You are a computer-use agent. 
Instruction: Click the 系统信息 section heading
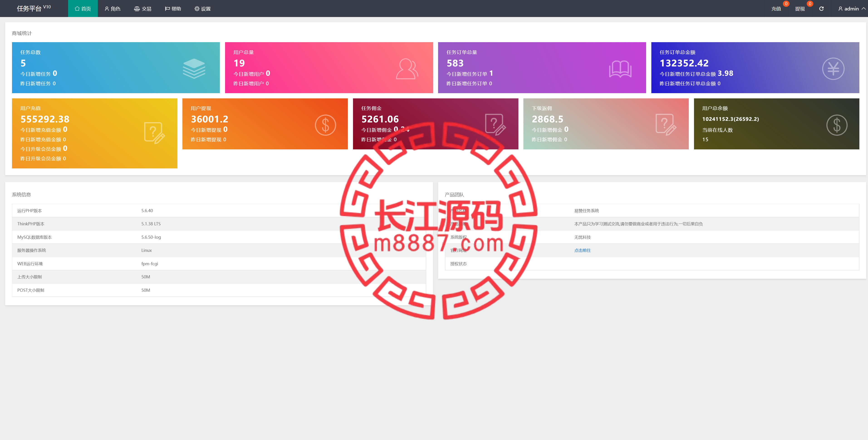pyautogui.click(x=21, y=194)
